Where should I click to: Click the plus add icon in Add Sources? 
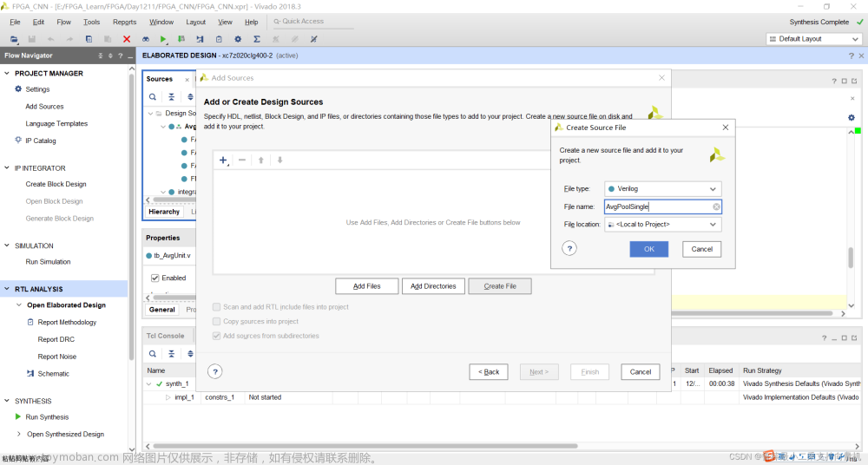click(223, 160)
